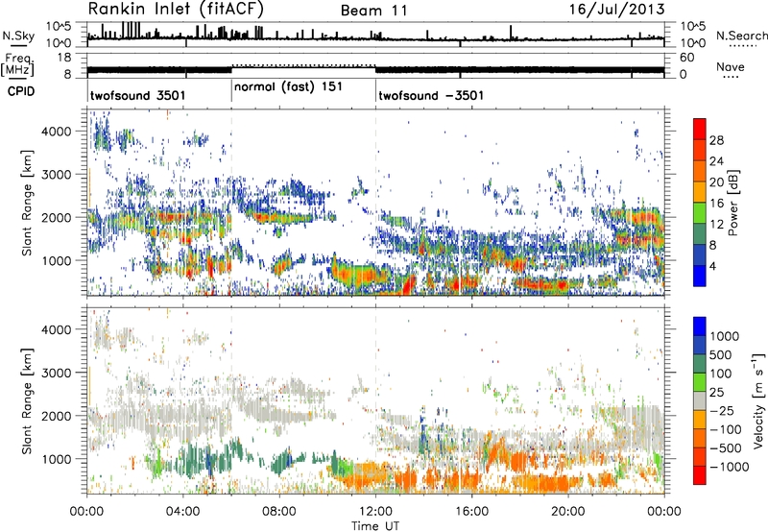This screenshot has width=768, height=532.
Task: Click the 'N.Search' legend label
Action: [x=741, y=36]
